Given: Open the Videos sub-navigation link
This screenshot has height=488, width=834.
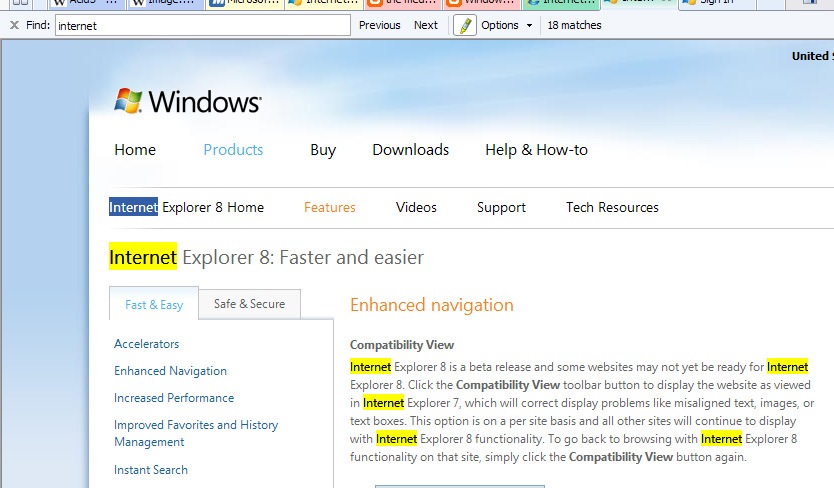Looking at the screenshot, I should point(416,207).
